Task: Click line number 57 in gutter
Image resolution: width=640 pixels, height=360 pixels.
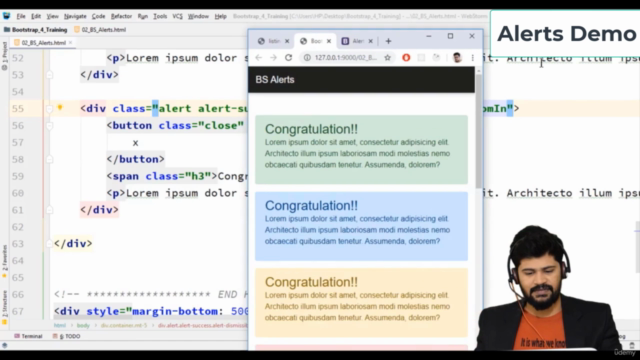Action: click(18, 142)
